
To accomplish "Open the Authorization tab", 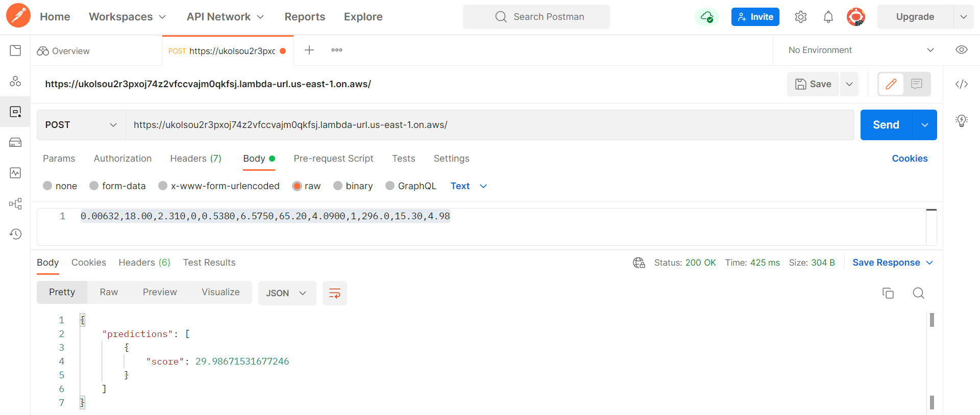I will click(x=122, y=159).
